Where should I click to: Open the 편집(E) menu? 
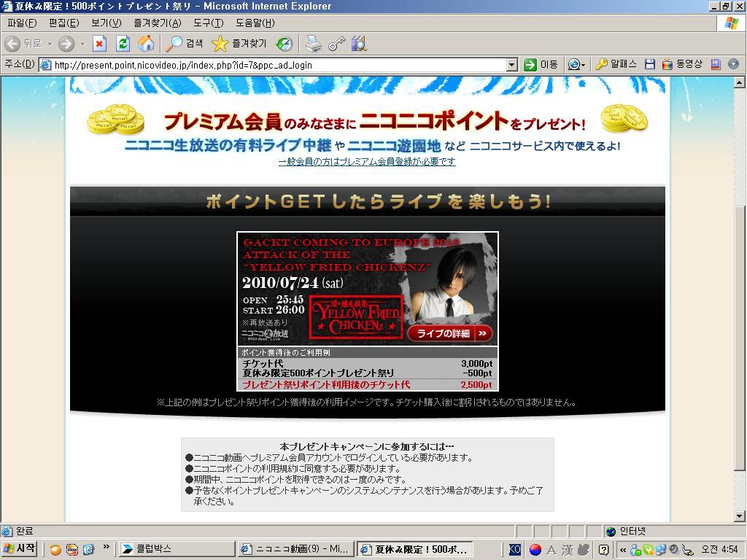64,23
